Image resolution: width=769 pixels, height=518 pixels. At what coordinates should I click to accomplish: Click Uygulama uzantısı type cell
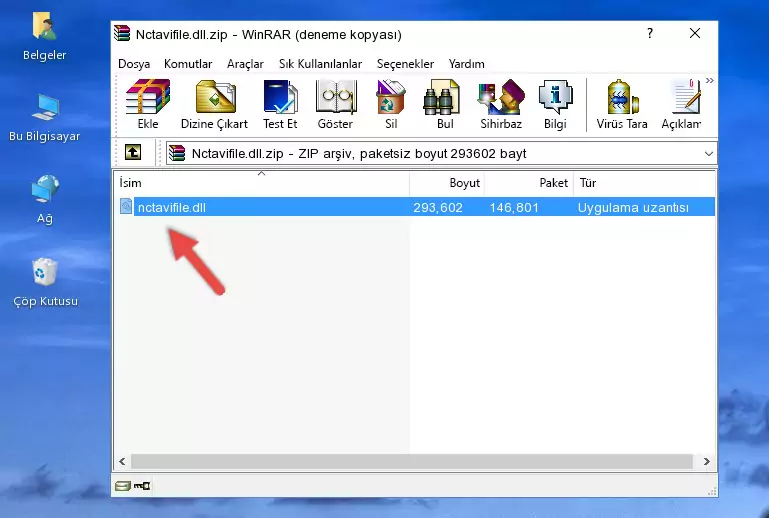pos(633,207)
